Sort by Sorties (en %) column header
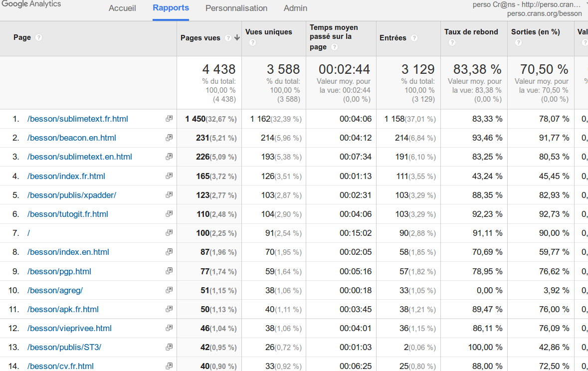The width and height of the screenshot is (588, 371). point(535,32)
